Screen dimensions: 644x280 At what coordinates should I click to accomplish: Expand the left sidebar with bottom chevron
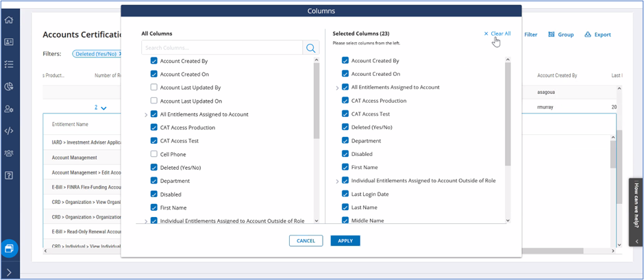[9, 272]
